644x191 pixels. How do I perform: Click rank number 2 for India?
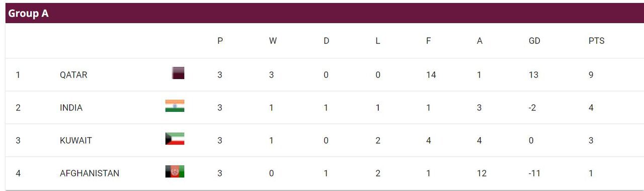(x=18, y=107)
